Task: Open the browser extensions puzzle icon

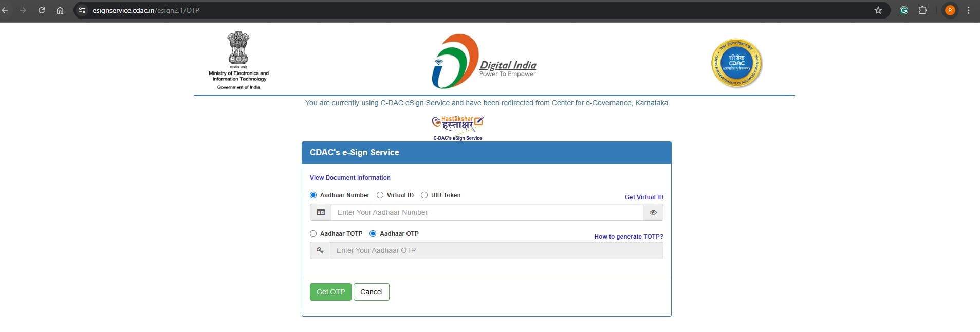Action: point(922,10)
